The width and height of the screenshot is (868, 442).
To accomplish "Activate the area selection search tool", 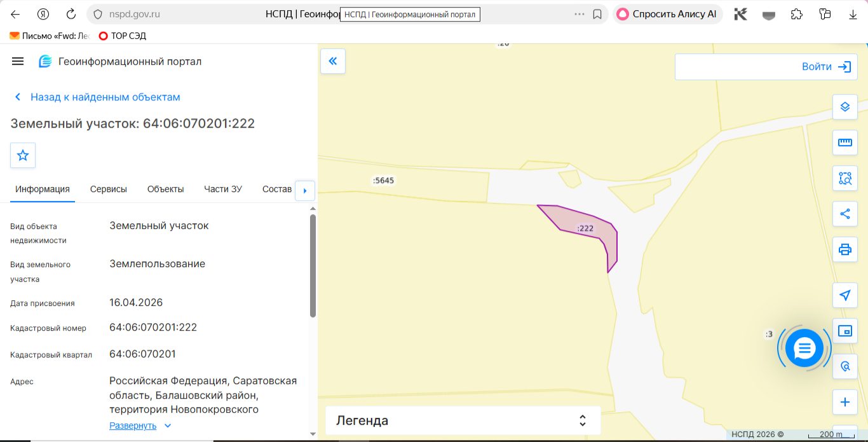I will coord(844,178).
